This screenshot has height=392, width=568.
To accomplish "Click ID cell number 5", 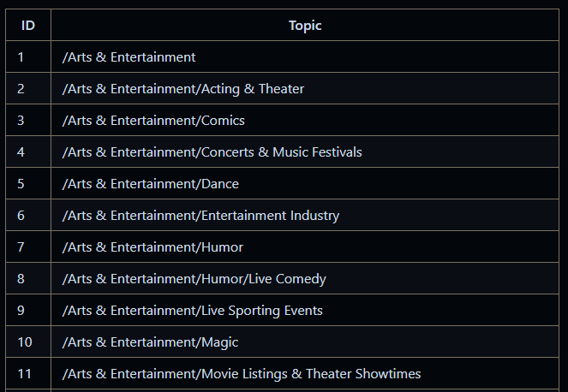I will (x=21, y=184).
